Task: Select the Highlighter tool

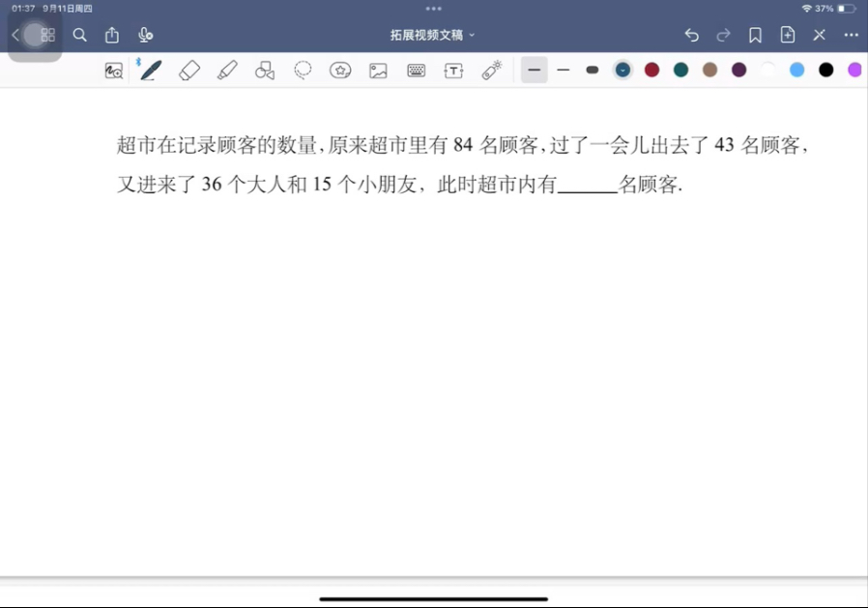Action: (x=227, y=71)
